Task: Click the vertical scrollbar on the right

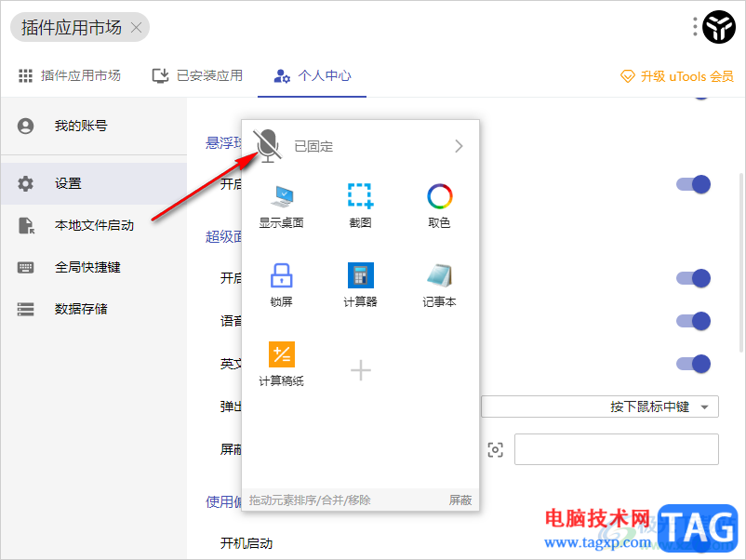Action: tap(740, 262)
